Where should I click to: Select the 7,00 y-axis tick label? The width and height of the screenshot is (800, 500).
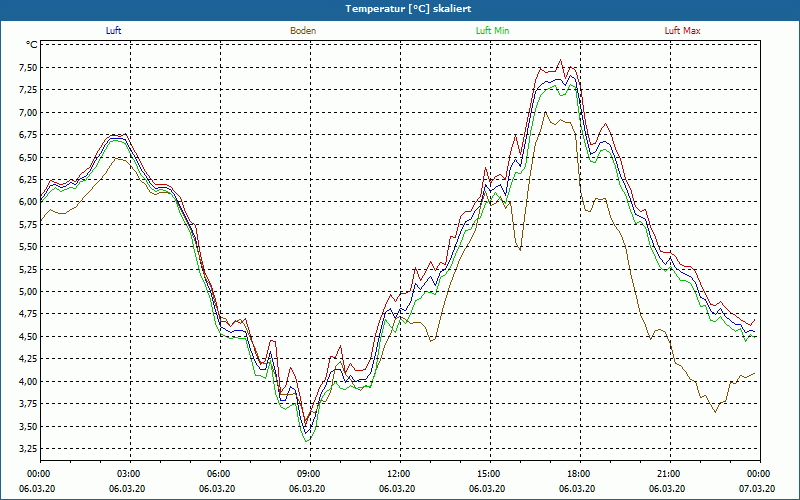click(26, 112)
